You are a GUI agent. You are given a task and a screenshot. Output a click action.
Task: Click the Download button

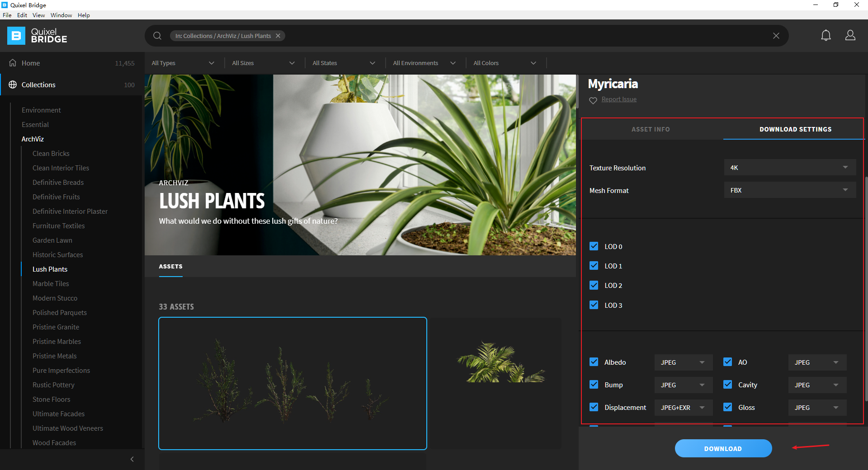tap(723, 448)
